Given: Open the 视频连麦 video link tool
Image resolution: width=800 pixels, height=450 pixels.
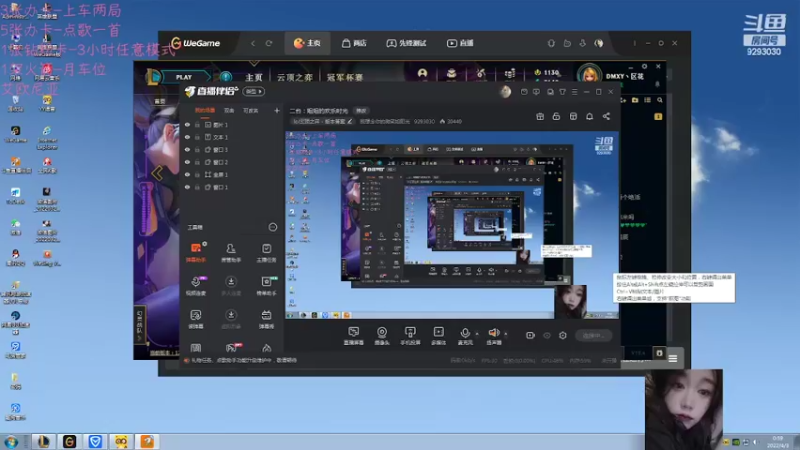Looking at the screenshot, I should tap(196, 286).
